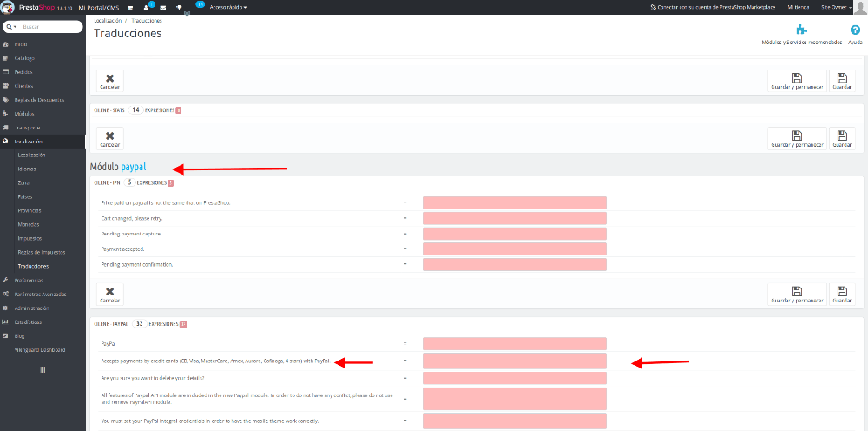Open Wikiguard Dashboard in sidebar
868x431 pixels.
pos(40,349)
